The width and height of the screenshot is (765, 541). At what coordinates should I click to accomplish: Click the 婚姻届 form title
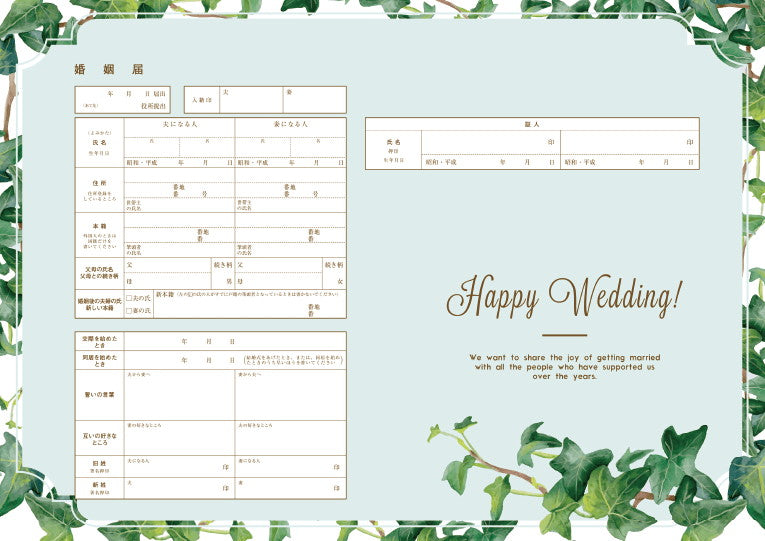(109, 70)
